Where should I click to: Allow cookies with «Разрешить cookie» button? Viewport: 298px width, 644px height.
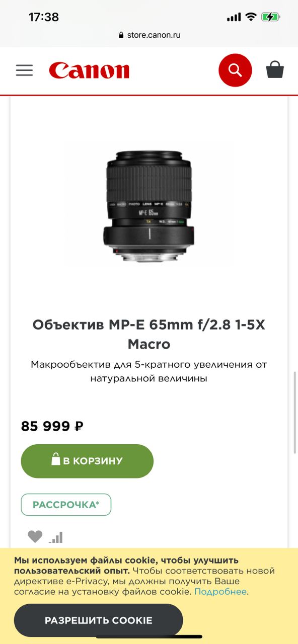[98, 620]
